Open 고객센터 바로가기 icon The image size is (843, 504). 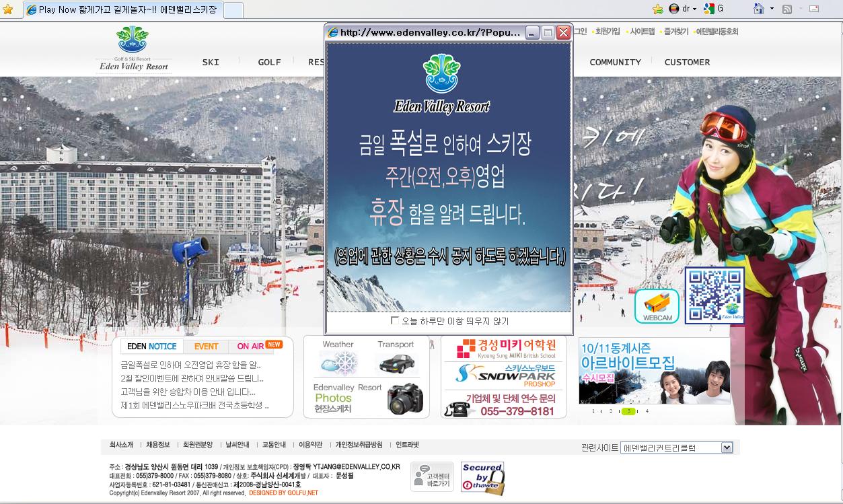pos(431,476)
